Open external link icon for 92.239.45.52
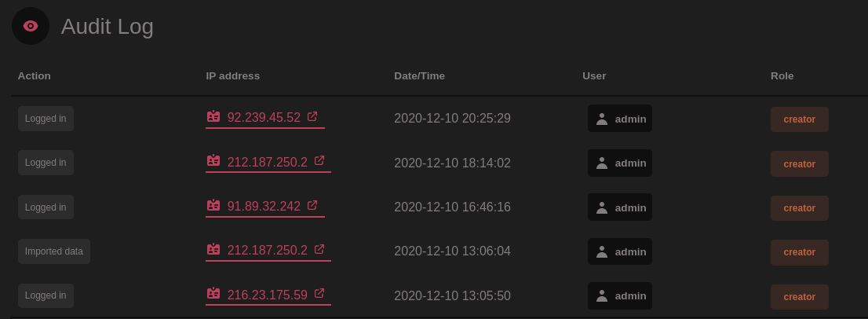 click(312, 116)
